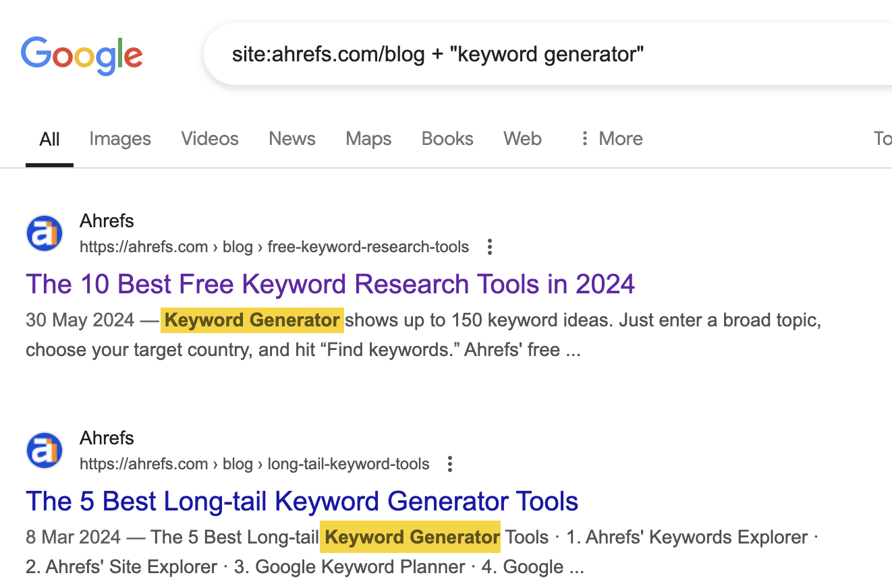This screenshot has height=588, width=892.
Task: Select the Books search filter
Action: click(447, 138)
